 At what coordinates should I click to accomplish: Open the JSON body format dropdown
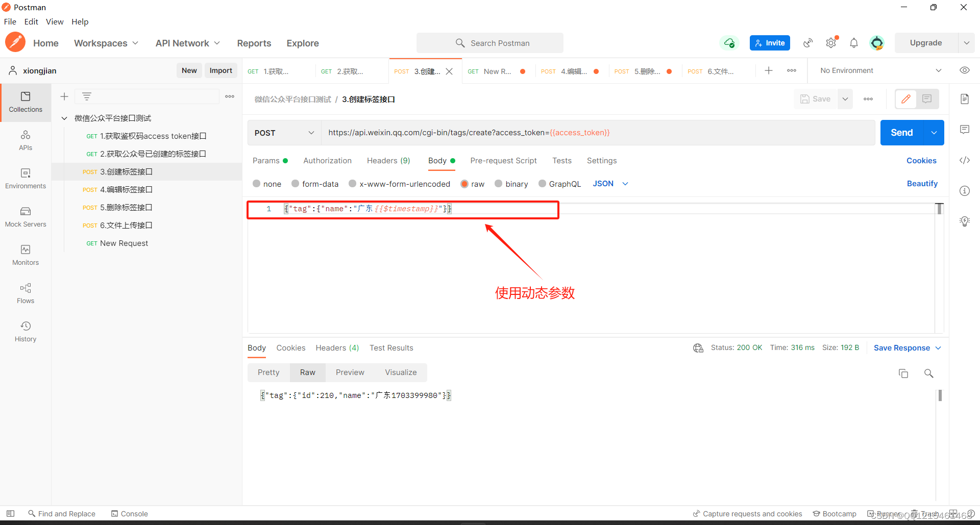tap(610, 184)
